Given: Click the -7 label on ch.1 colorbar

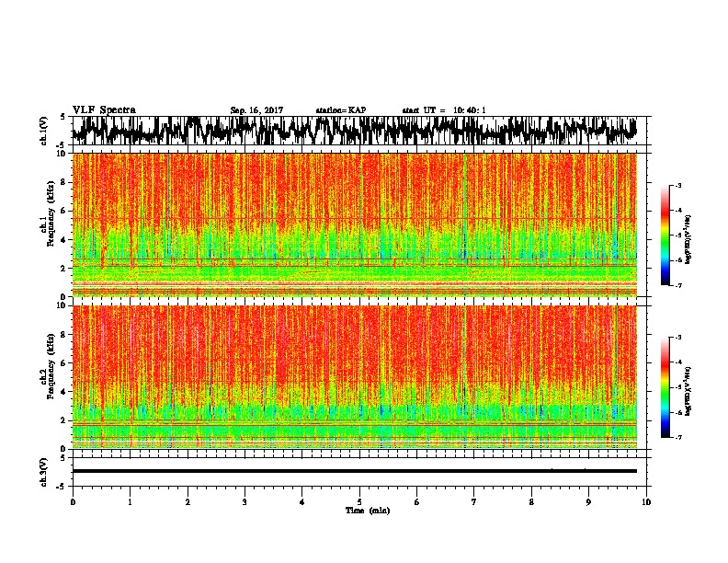Looking at the screenshot, I should click(x=677, y=285).
